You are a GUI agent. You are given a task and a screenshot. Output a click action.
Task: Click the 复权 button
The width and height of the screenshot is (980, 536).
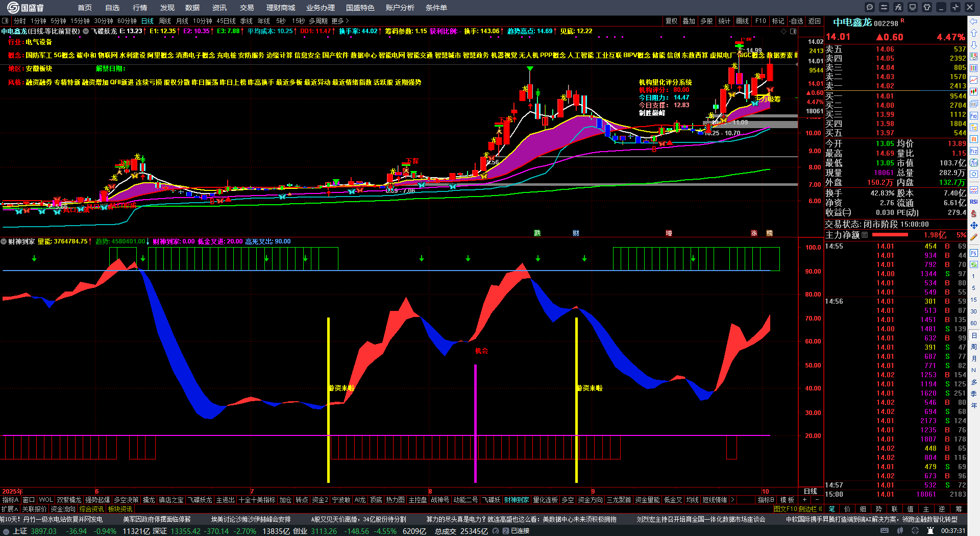click(672, 21)
